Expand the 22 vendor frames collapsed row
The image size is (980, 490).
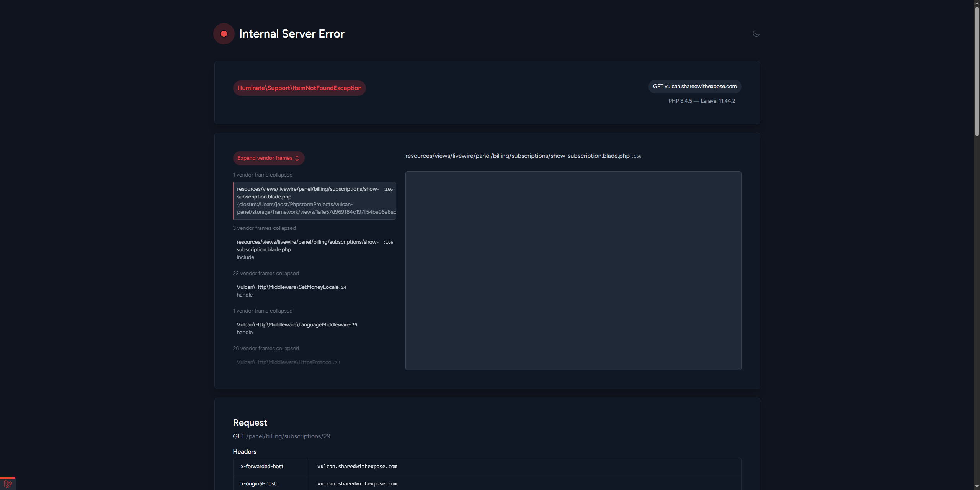[x=266, y=273]
